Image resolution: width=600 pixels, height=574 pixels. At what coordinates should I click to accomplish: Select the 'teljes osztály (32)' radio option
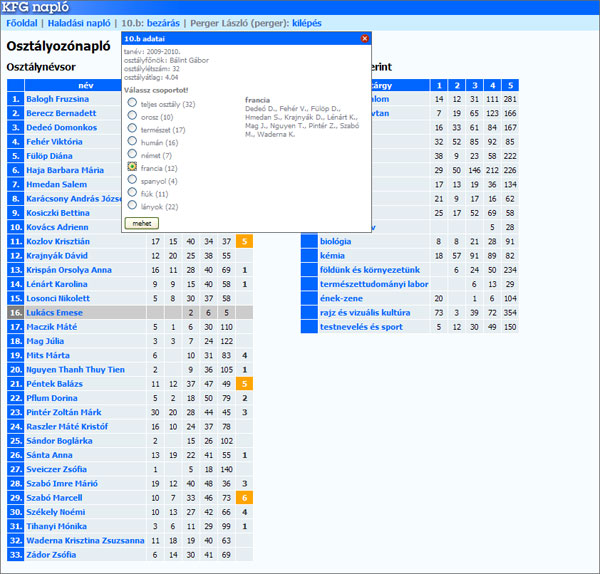[x=132, y=103]
